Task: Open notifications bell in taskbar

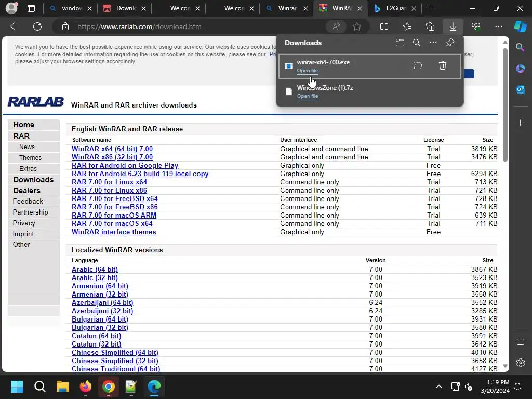Action: [517, 387]
